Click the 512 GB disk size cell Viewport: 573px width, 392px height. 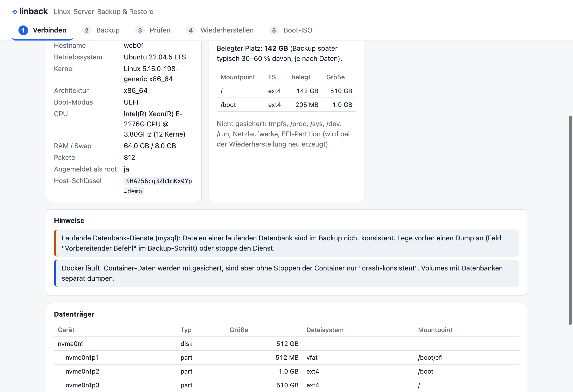[287, 344]
